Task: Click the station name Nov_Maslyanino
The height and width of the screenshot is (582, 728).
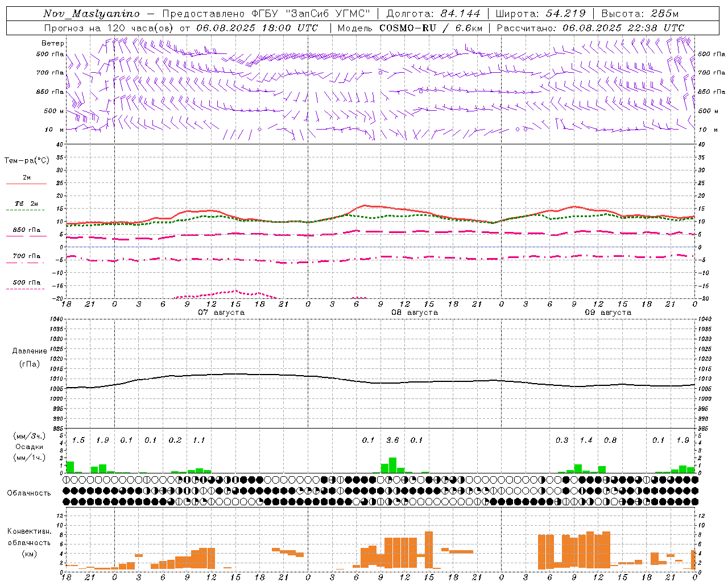Action: tap(92, 14)
